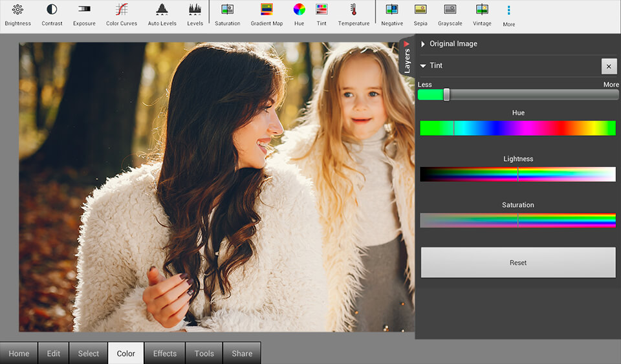Switch to the Home tab

pyautogui.click(x=19, y=353)
